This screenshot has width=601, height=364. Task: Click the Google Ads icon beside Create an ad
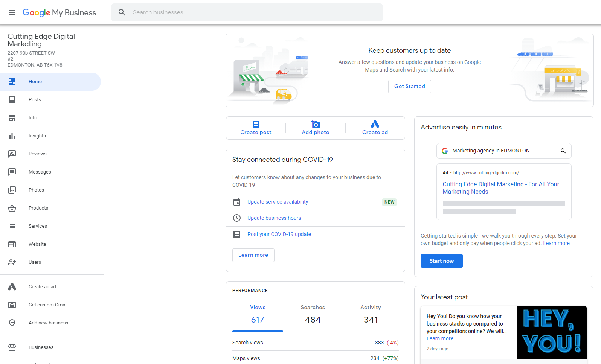pos(12,287)
